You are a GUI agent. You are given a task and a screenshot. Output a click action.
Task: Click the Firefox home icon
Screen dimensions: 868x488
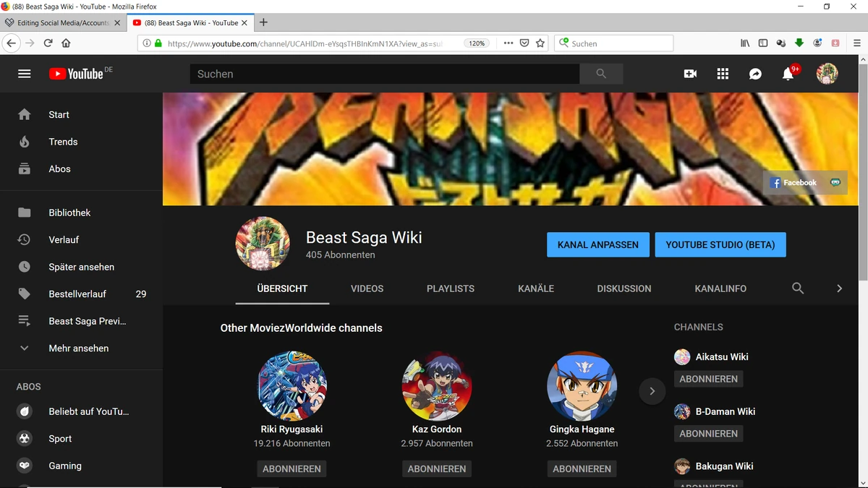click(65, 43)
